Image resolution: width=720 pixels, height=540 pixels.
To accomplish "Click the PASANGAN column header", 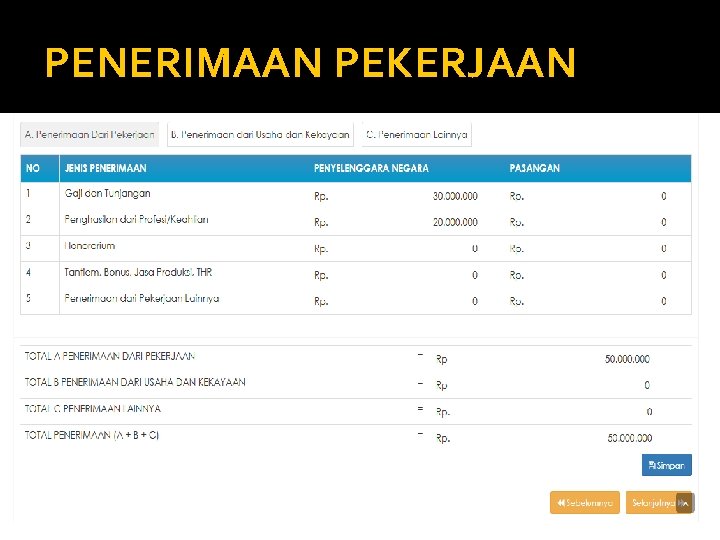I will pos(534,168).
